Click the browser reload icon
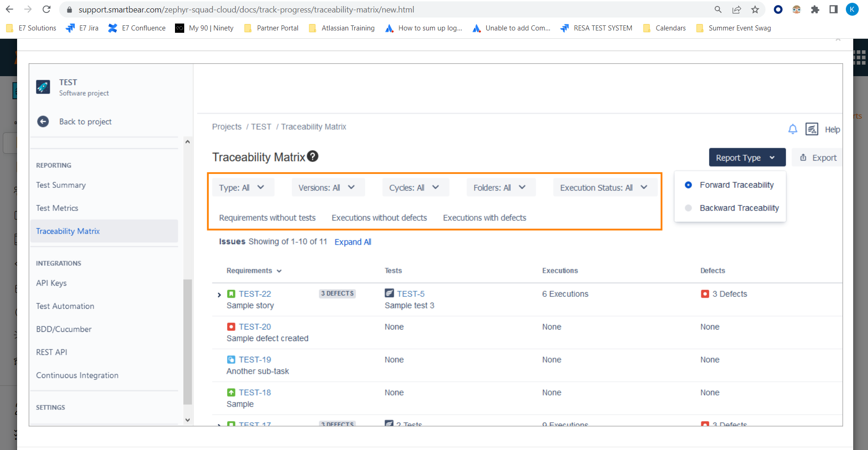 click(x=47, y=9)
